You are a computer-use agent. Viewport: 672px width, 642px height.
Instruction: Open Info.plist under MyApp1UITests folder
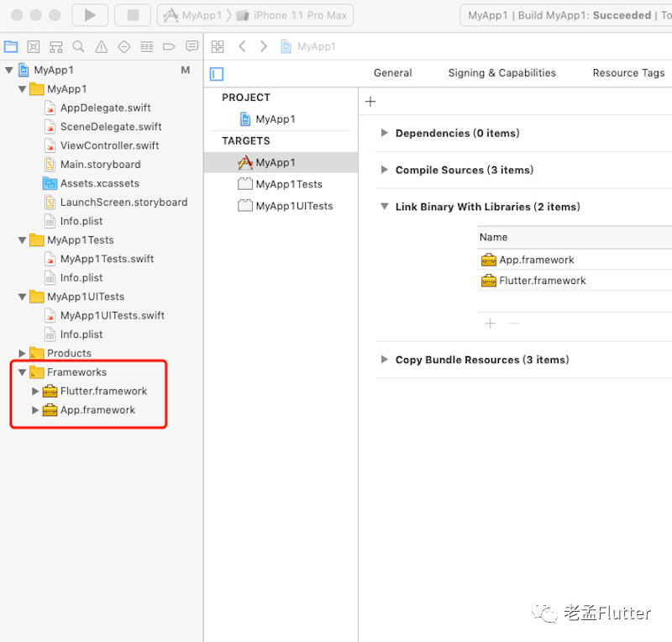coord(74,334)
